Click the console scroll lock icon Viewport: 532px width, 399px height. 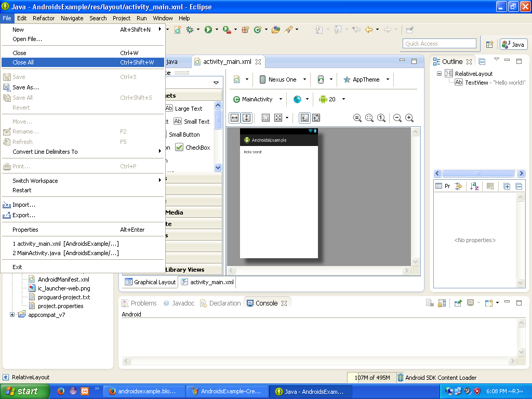442,303
